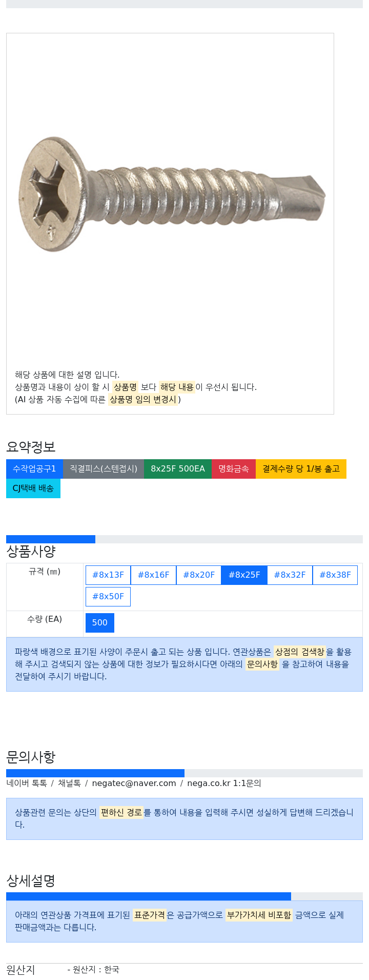Choose the #8x20F size button
Image resolution: width=369 pixels, height=980 pixels.
[x=199, y=575]
